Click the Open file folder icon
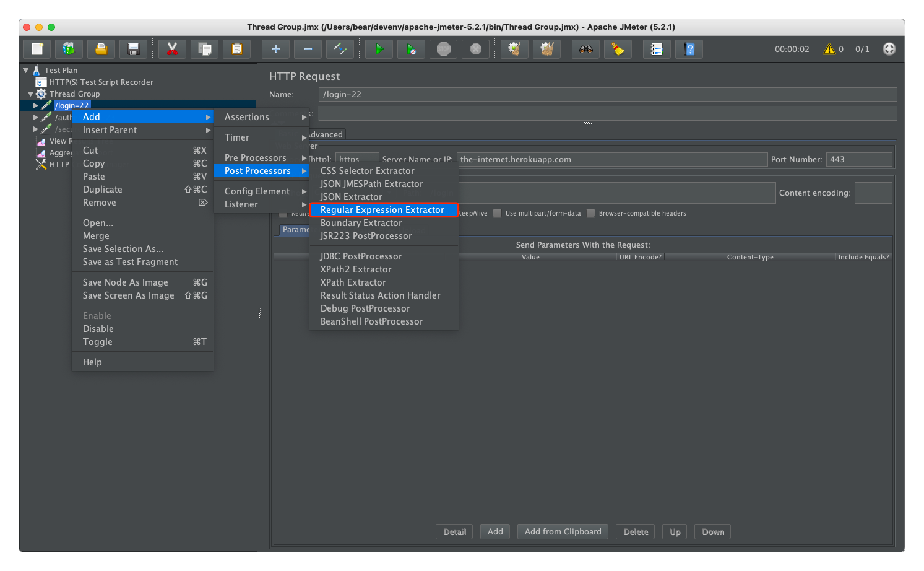 point(101,49)
